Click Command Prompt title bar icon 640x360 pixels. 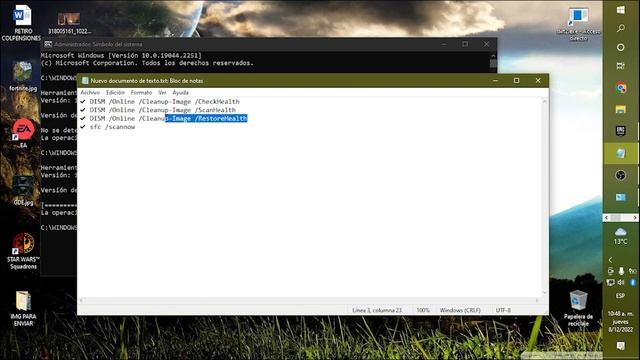click(x=48, y=44)
